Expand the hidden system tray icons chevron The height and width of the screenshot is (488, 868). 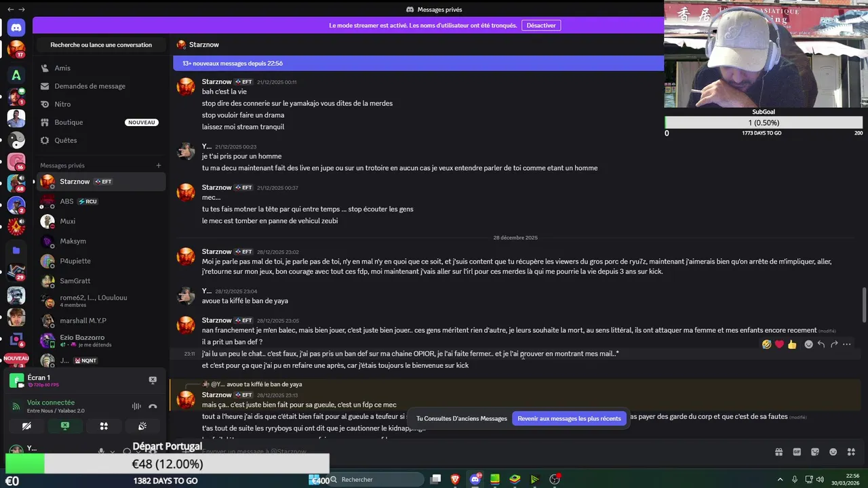point(780,479)
